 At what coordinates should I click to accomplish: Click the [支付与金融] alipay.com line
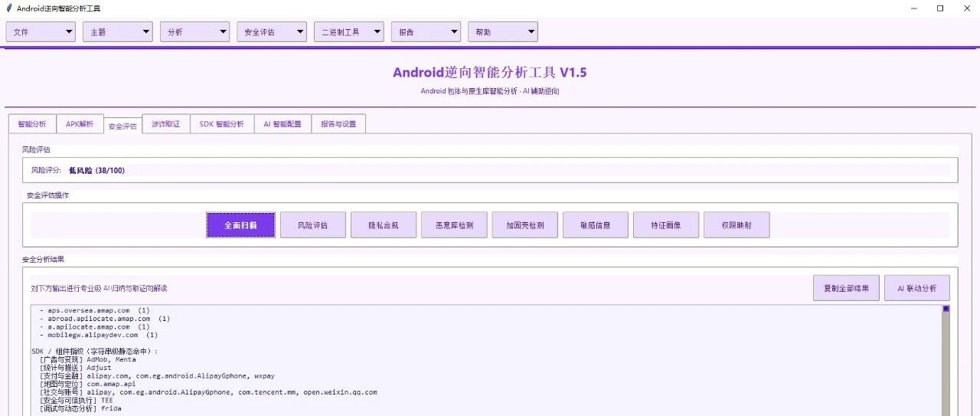[x=157, y=376]
